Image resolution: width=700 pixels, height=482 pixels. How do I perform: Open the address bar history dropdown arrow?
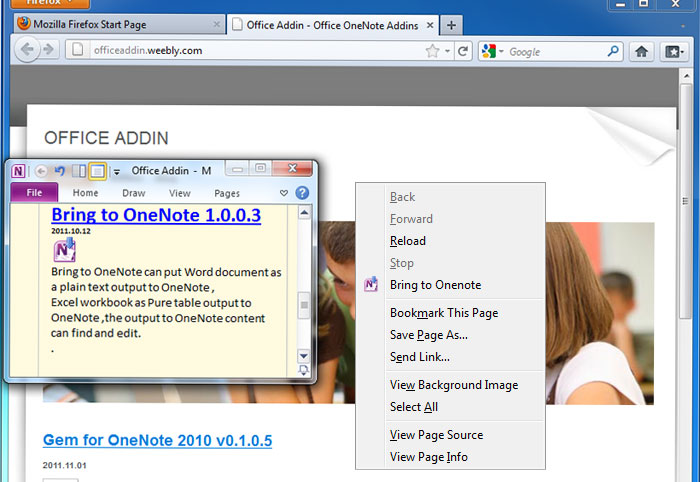pos(447,51)
